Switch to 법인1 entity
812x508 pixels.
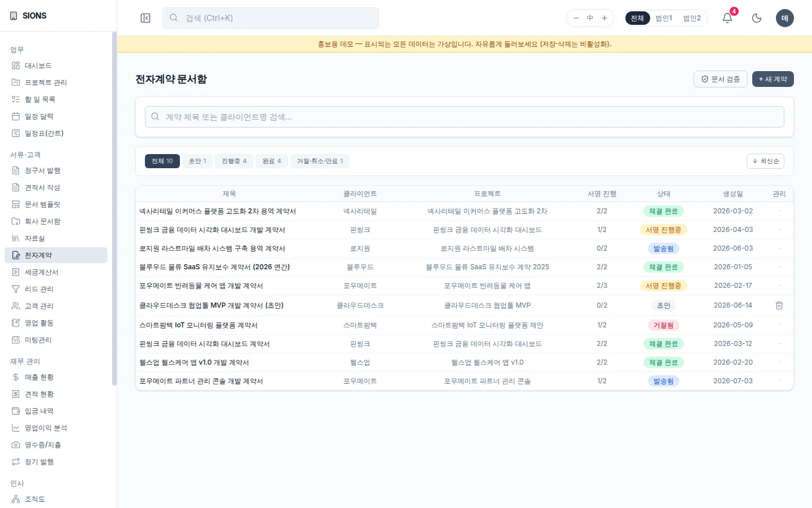click(x=664, y=18)
